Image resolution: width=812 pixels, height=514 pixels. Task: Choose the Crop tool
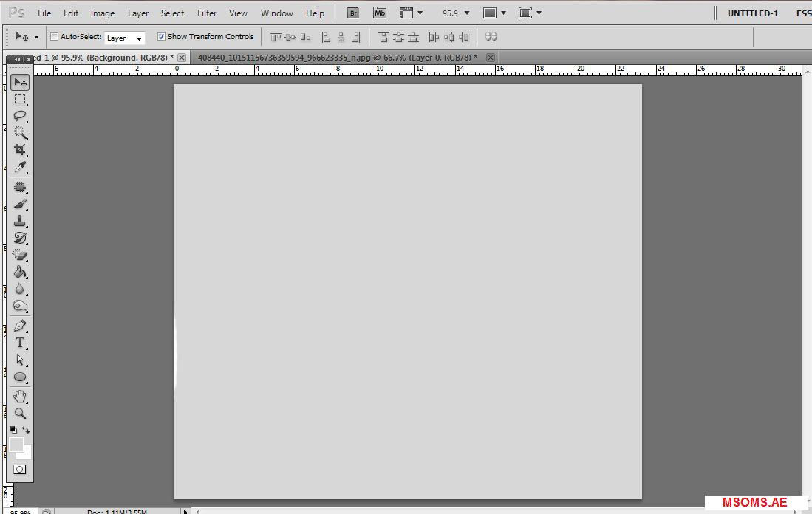[x=20, y=150]
